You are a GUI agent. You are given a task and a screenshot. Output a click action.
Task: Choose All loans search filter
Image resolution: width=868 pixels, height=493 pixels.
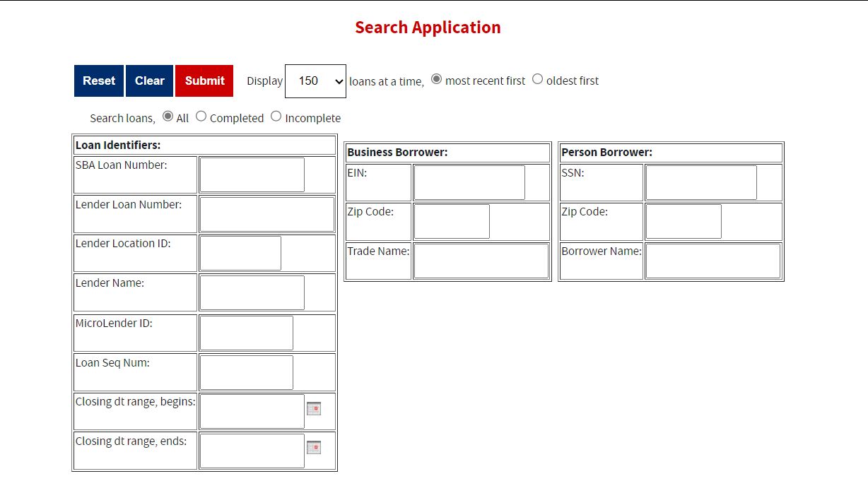168,117
